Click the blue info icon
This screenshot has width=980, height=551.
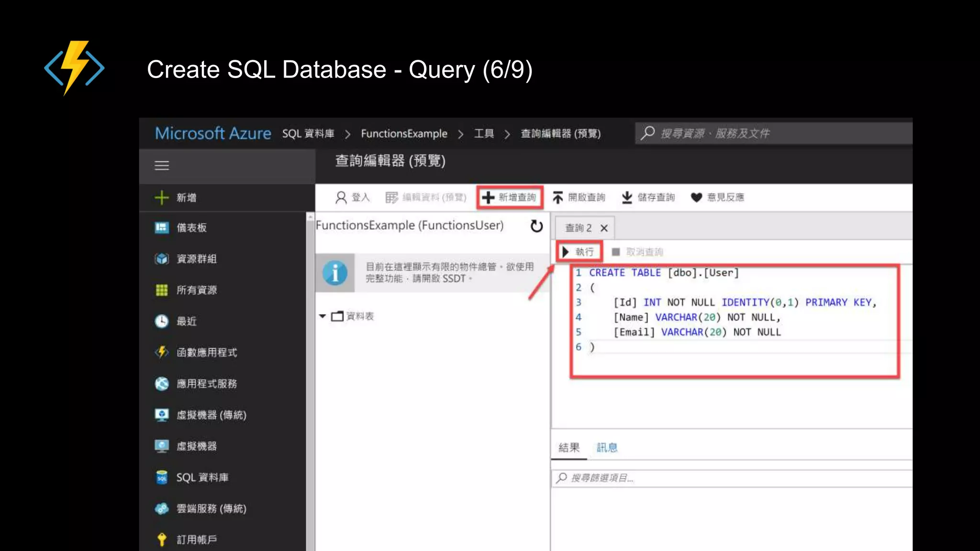coord(335,273)
